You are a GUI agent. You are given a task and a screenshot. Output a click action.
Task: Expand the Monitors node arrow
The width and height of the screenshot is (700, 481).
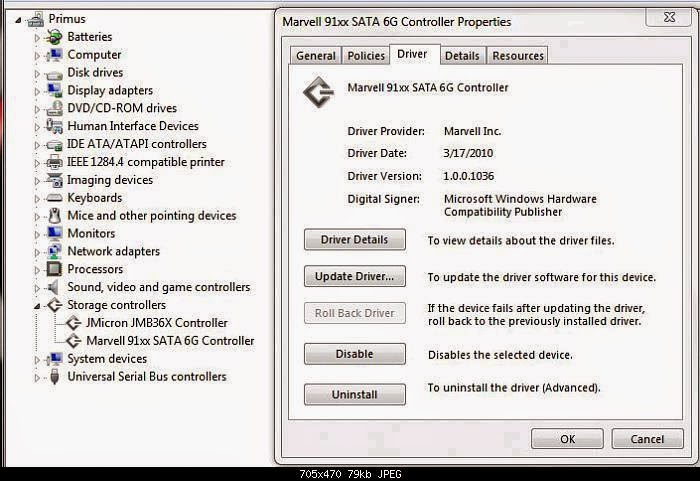coord(37,234)
